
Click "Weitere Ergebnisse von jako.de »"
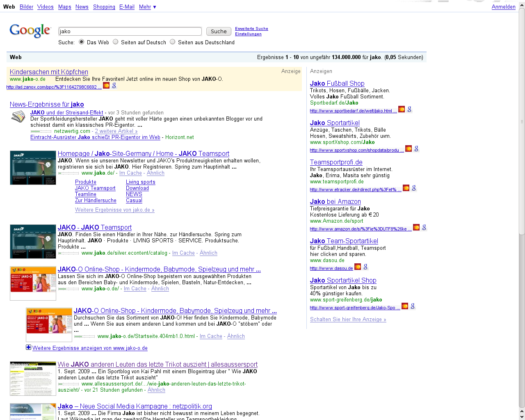115,210
